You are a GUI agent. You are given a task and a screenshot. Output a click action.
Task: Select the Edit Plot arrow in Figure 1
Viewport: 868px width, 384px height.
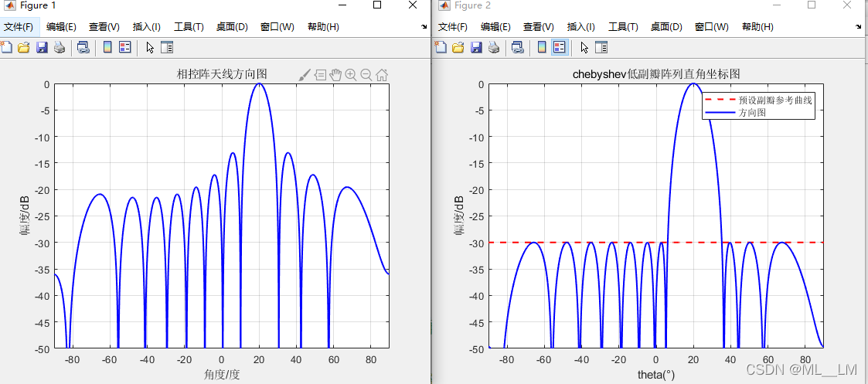(150, 47)
